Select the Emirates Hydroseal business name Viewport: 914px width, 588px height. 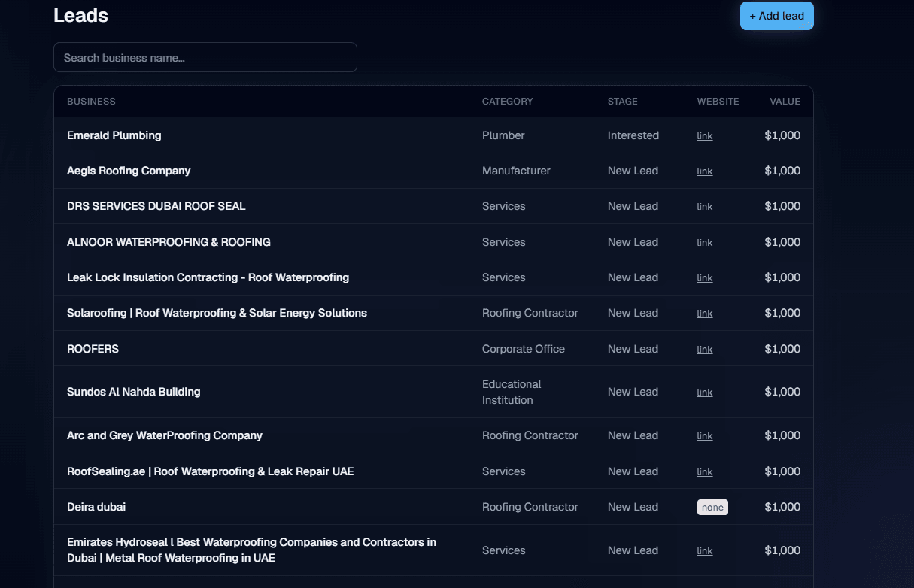coord(251,550)
